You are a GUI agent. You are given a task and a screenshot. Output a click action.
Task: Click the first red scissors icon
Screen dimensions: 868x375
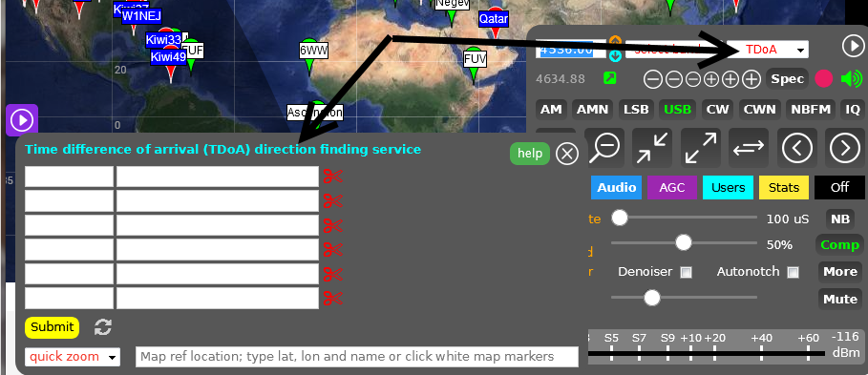(332, 177)
